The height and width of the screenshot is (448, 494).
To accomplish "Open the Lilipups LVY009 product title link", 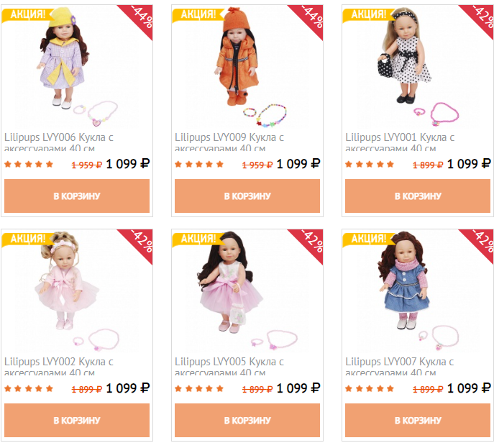I will coord(229,142).
